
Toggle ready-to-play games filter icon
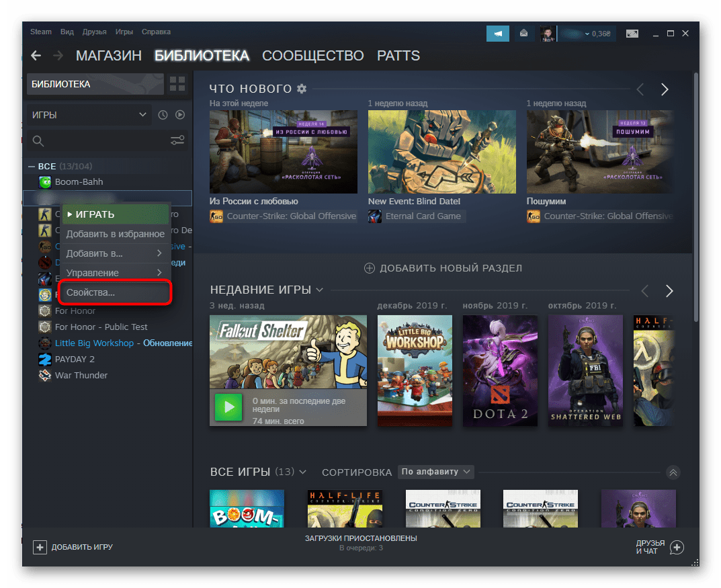pos(180,115)
